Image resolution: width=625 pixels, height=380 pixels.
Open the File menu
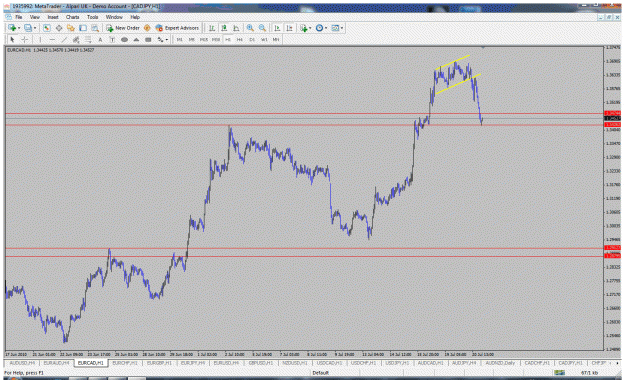pos(19,17)
